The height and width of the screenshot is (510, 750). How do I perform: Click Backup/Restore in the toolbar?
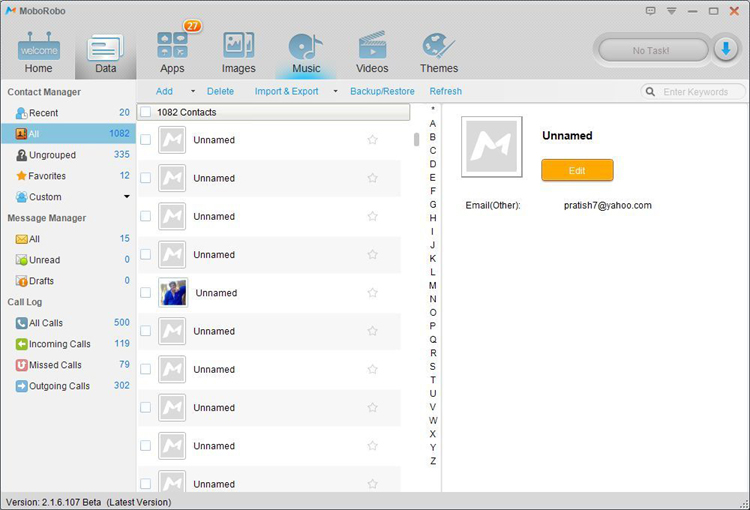[381, 92]
